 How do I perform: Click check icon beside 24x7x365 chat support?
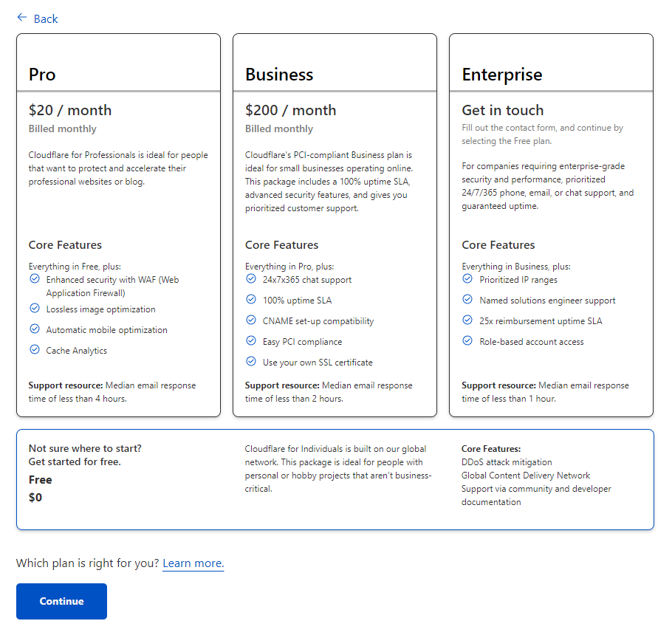(251, 279)
